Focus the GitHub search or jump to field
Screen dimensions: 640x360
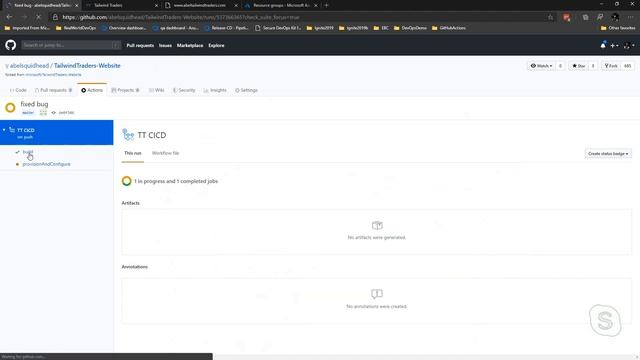(x=71, y=45)
